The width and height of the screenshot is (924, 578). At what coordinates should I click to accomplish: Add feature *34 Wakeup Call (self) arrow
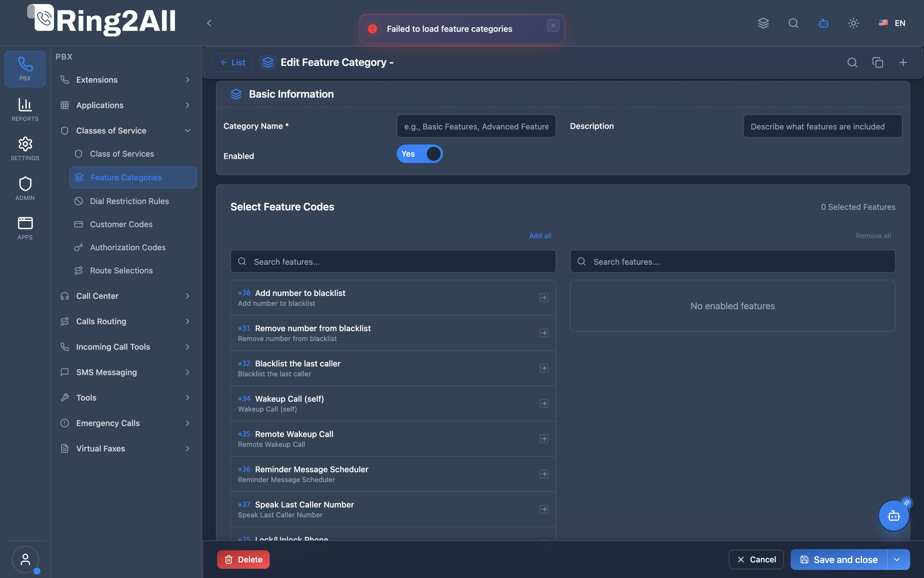pyautogui.click(x=544, y=403)
